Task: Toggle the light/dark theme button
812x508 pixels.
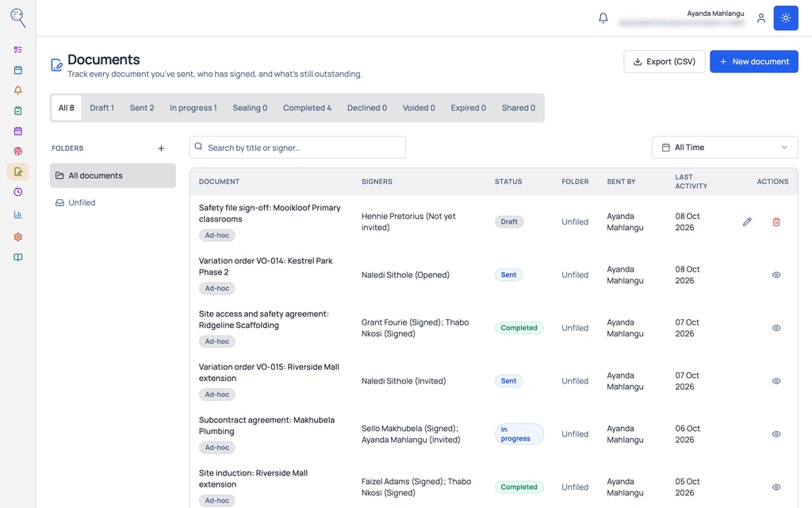Action: coord(786,18)
